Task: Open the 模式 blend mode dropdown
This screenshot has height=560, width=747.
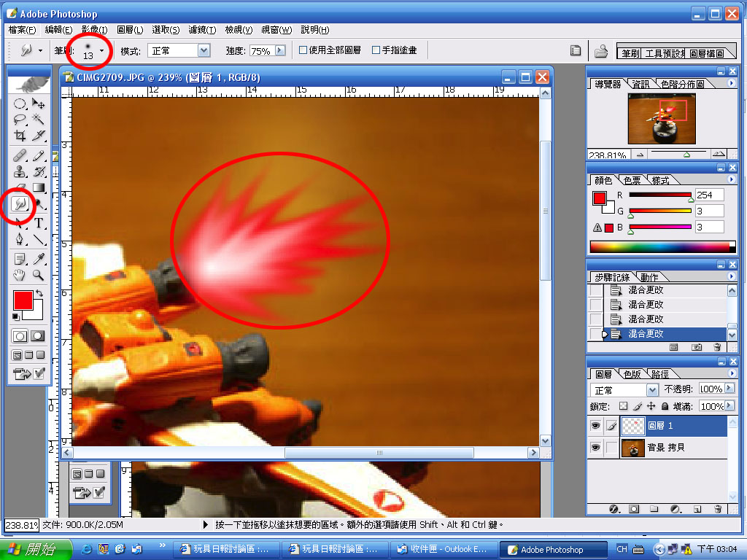Action: tap(204, 50)
